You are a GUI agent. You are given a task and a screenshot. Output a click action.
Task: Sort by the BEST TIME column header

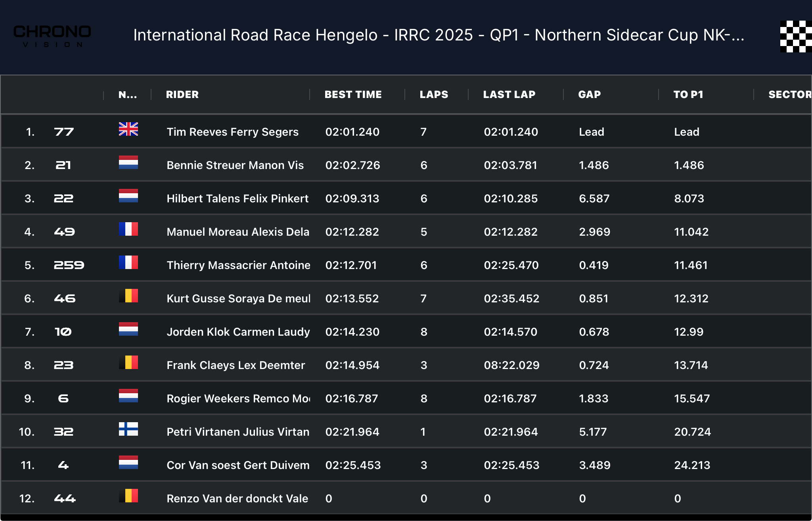point(353,94)
